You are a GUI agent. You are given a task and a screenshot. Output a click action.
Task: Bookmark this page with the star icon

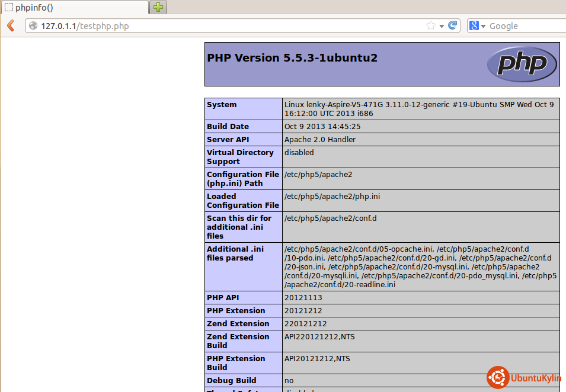coord(431,25)
